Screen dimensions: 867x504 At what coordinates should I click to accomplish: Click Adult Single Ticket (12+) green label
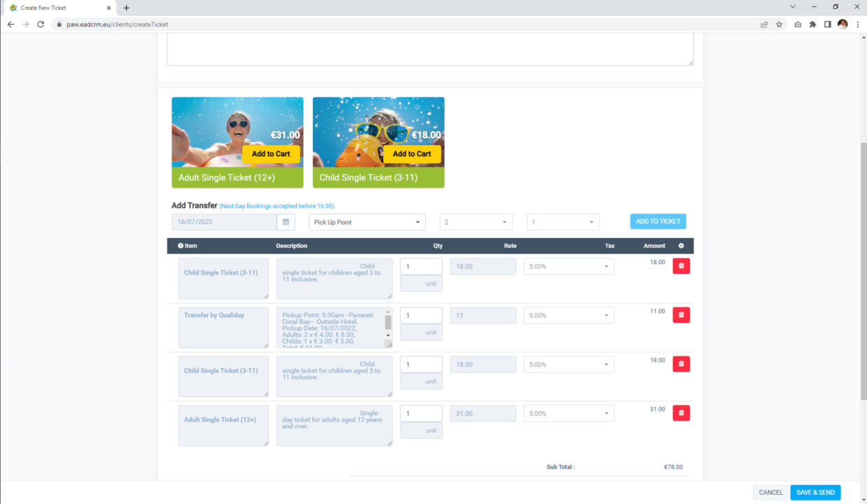(237, 178)
